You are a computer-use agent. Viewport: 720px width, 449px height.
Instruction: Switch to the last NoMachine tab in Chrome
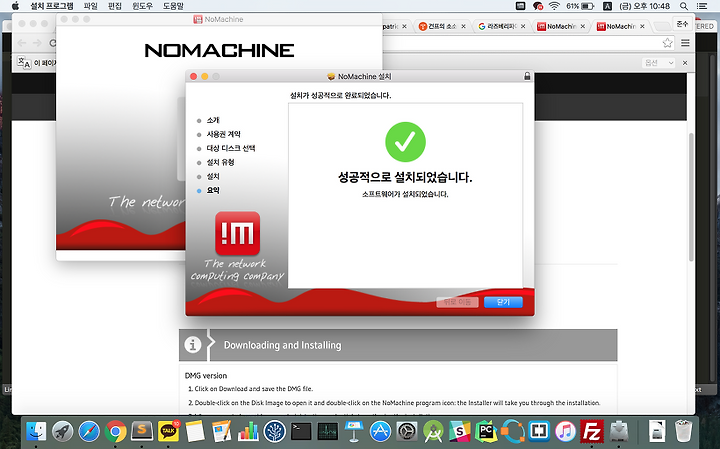[620, 26]
